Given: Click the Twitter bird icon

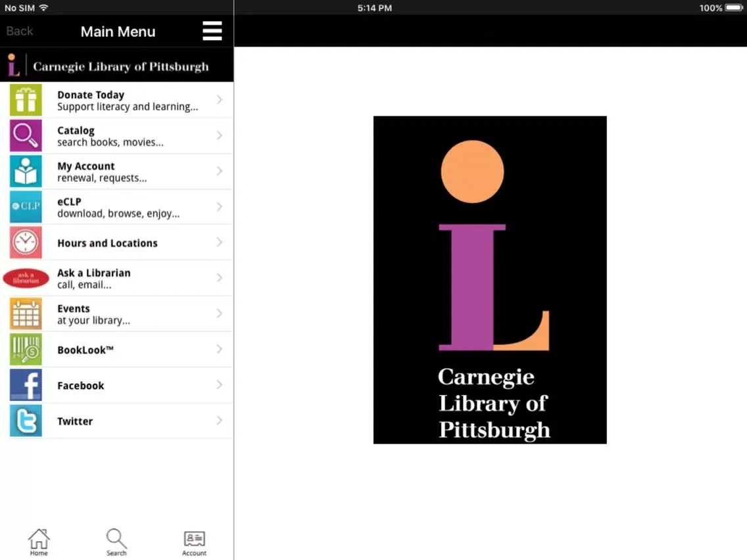Looking at the screenshot, I should (26, 421).
